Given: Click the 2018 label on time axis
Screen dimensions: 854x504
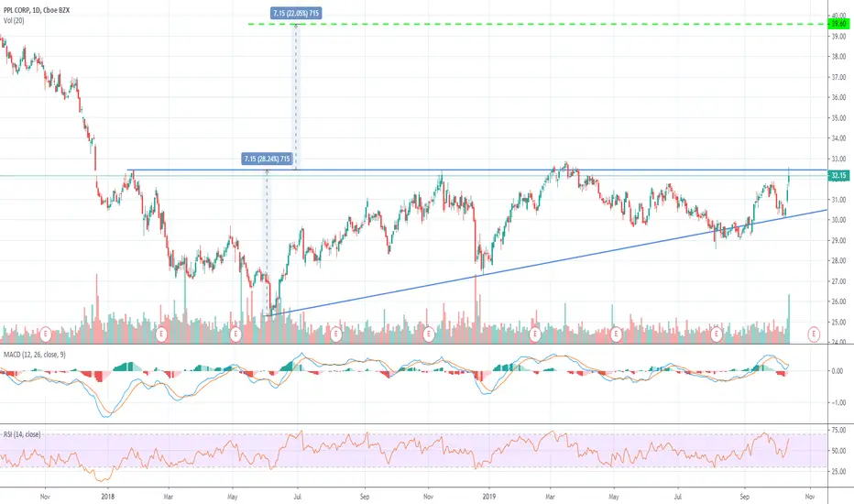Looking at the screenshot, I should click(108, 497).
